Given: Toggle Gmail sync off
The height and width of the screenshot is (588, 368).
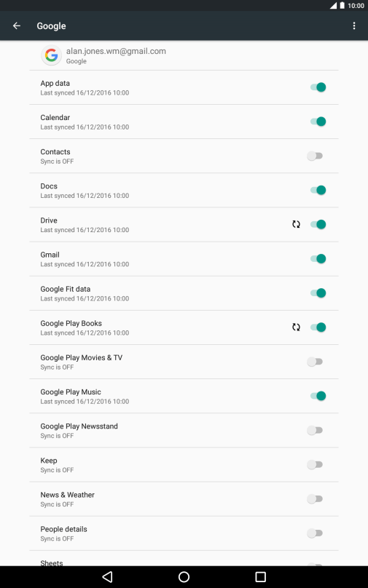Looking at the screenshot, I should pos(318,259).
